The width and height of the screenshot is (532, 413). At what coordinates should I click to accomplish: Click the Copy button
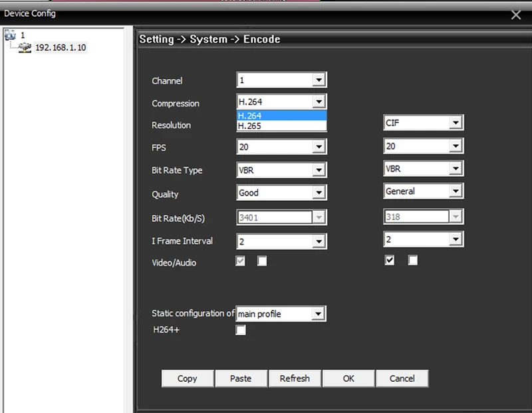click(x=188, y=378)
